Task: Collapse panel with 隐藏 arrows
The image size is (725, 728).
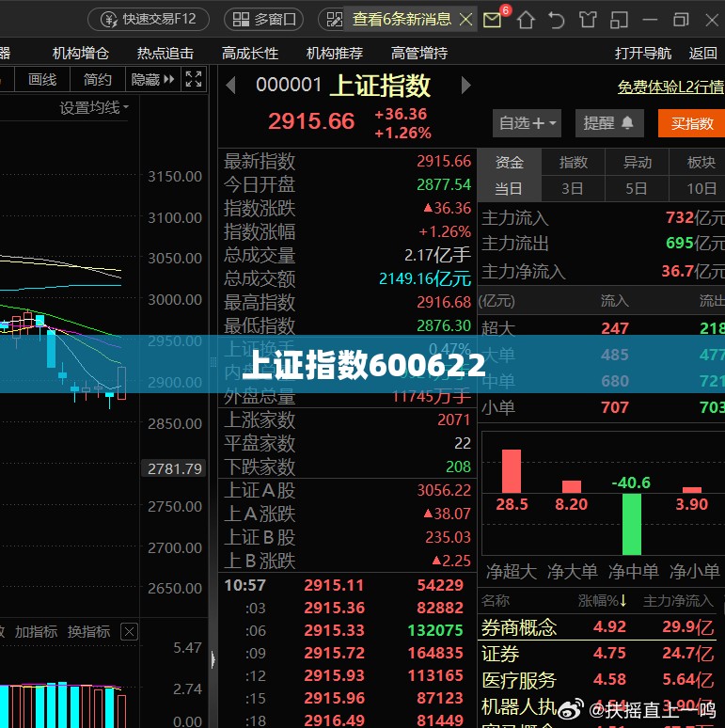Action: coord(152,80)
